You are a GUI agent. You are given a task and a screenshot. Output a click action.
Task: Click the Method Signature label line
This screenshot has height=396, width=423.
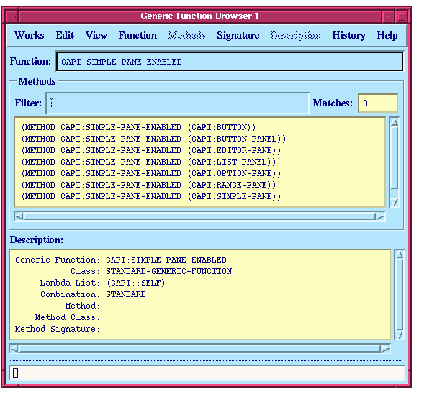point(57,329)
